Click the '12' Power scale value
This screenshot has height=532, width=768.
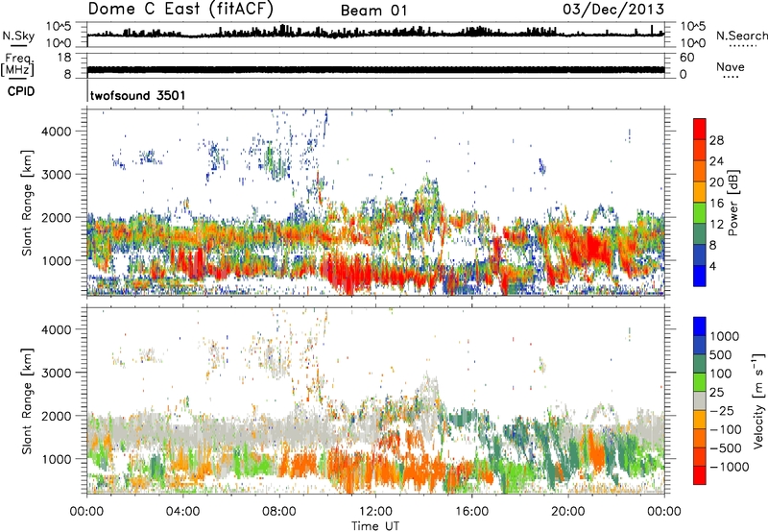click(716, 225)
